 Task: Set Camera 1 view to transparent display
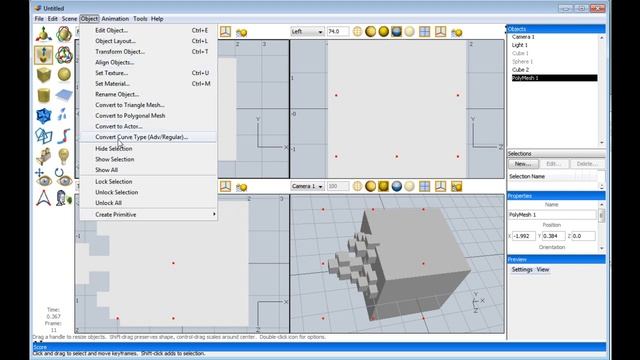point(409,186)
